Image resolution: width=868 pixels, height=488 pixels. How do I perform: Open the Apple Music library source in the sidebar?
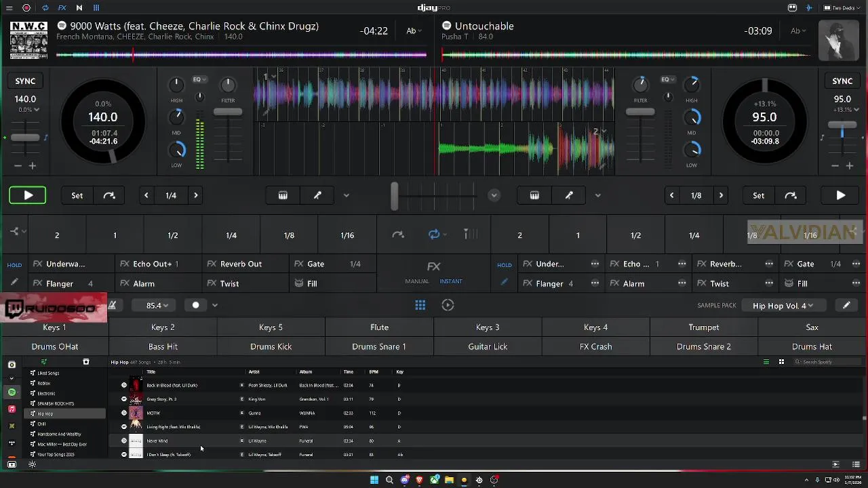12,409
